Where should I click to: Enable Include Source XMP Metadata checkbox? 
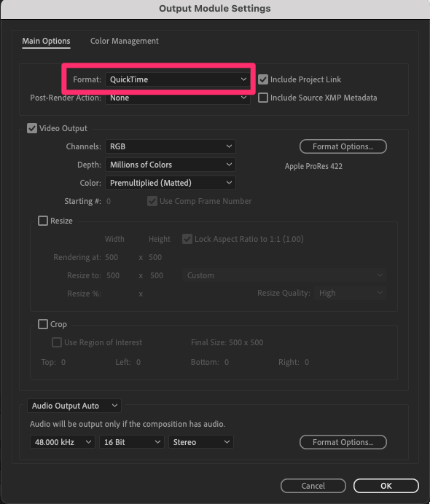coord(263,98)
